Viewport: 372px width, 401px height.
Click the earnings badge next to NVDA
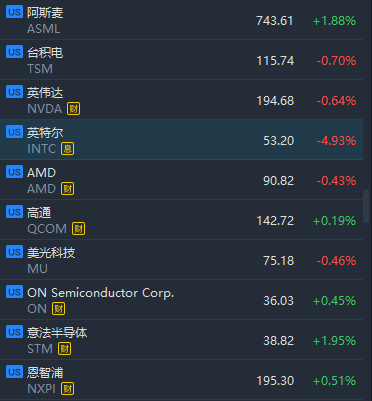[73, 109]
